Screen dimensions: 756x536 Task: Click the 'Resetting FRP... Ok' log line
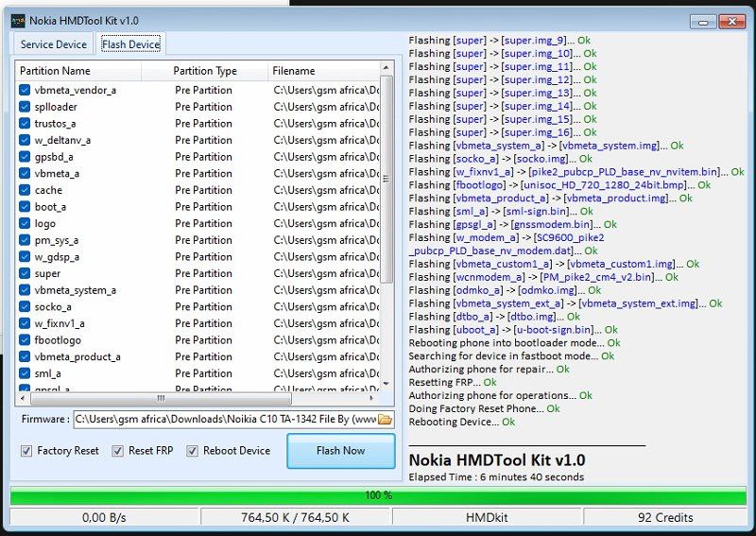click(453, 383)
